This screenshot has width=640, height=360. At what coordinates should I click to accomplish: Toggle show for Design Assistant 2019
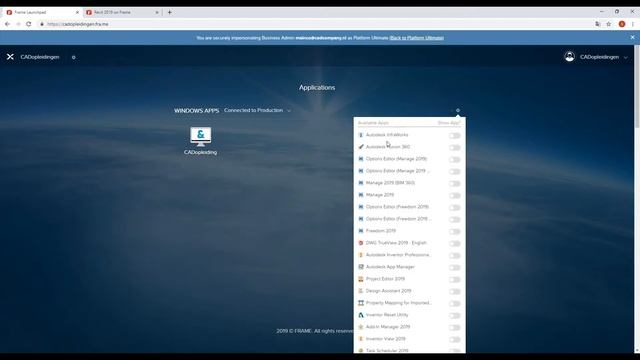(x=454, y=291)
